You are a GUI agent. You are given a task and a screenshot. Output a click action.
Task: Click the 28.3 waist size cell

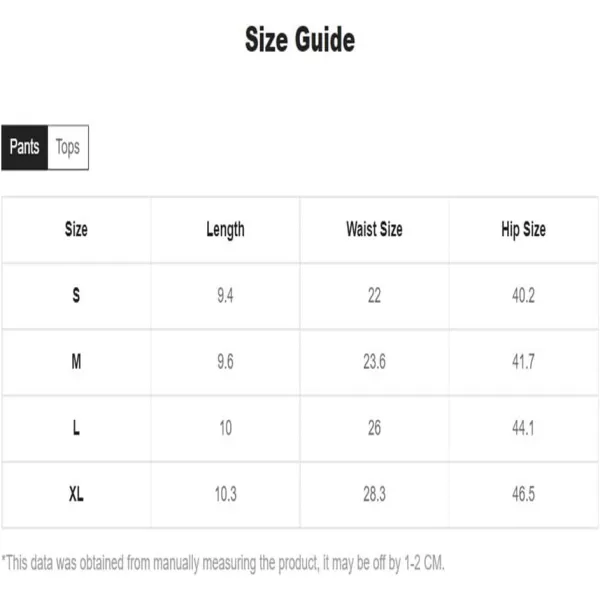click(x=374, y=494)
